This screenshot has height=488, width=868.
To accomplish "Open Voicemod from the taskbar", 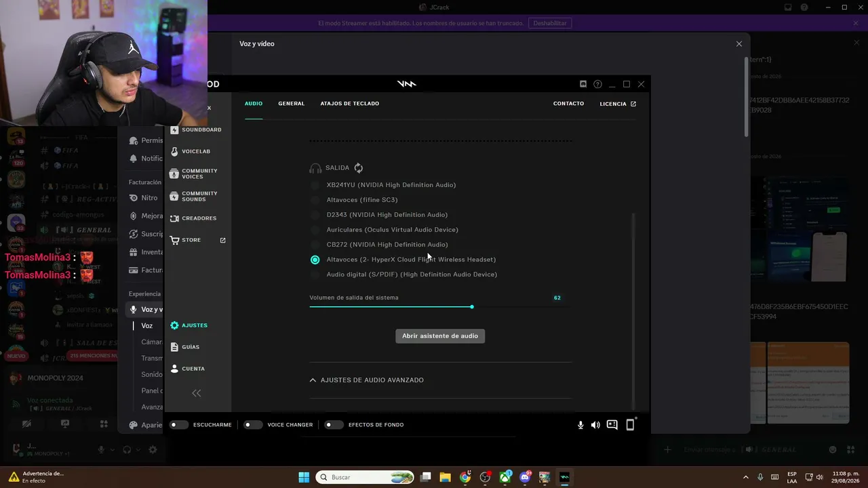I will tap(564, 477).
